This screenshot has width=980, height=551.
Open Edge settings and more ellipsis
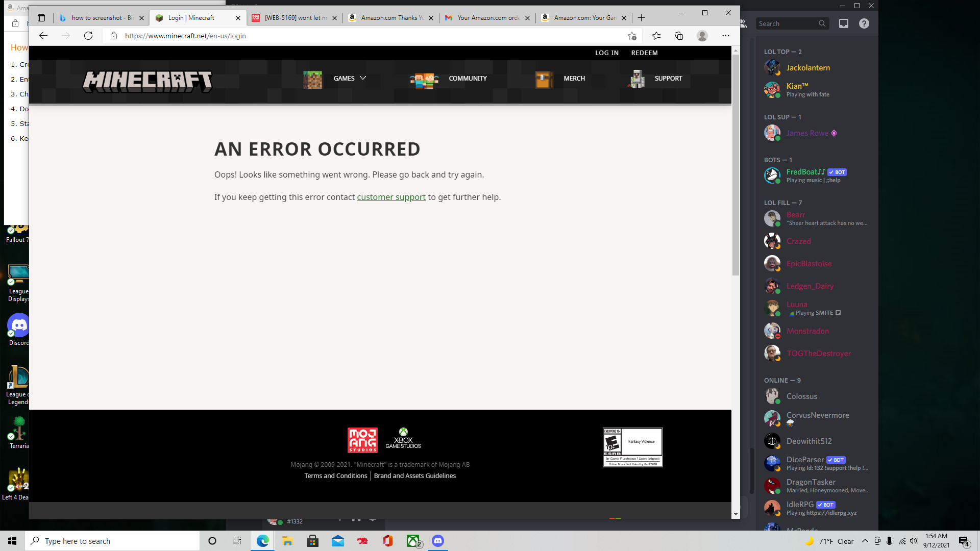(726, 36)
